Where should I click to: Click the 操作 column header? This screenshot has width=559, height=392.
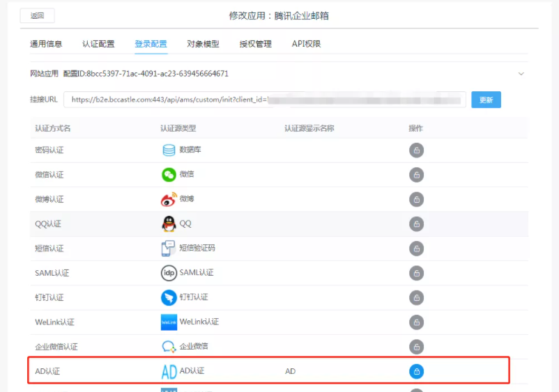click(415, 128)
